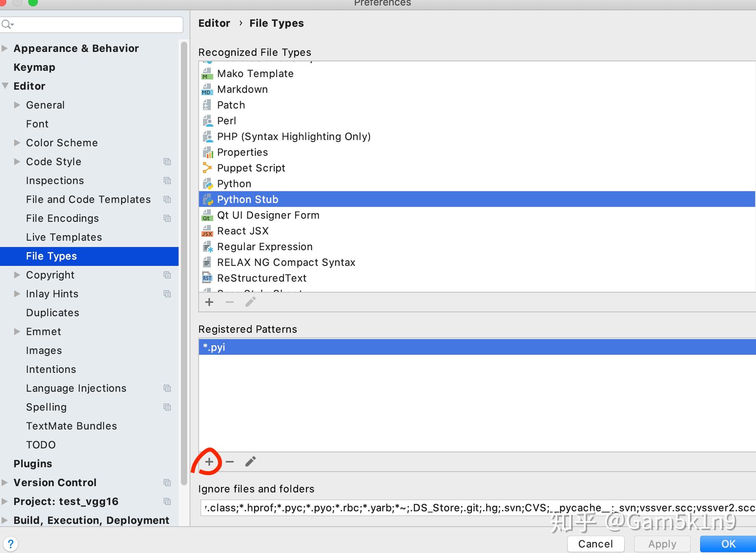Click the help question mark icon
Screen dimensions: 756x553
click(11, 544)
